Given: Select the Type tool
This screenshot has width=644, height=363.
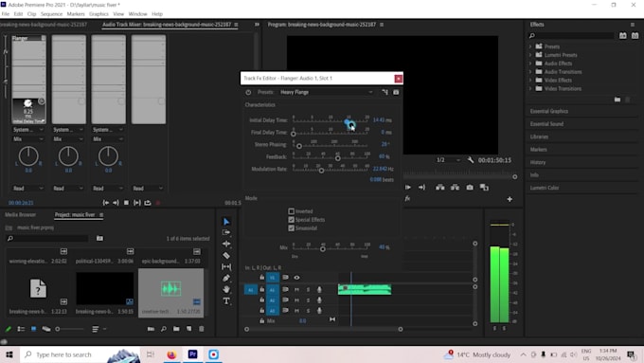Looking at the screenshot, I should pos(226,301).
